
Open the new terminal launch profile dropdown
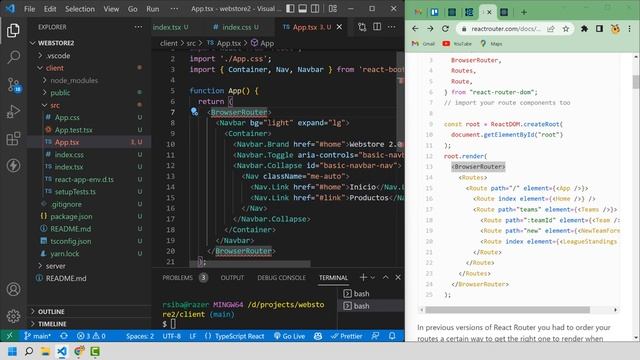click(x=373, y=278)
